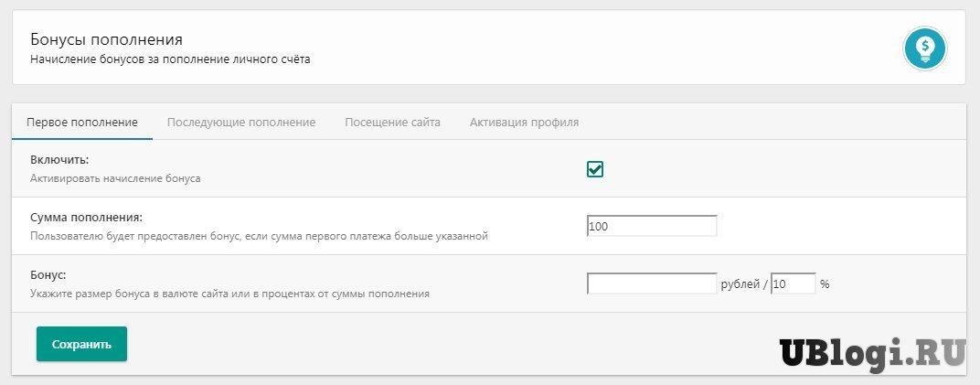Click the hint Укажите размер бонуса

(229, 294)
